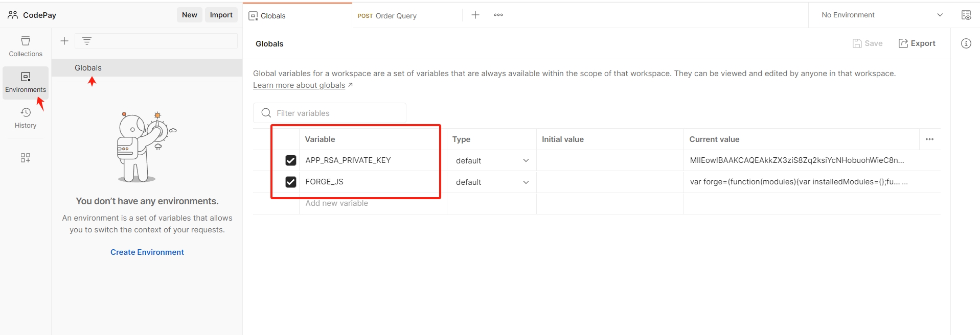Open the Collections sidebar section

tap(26, 46)
